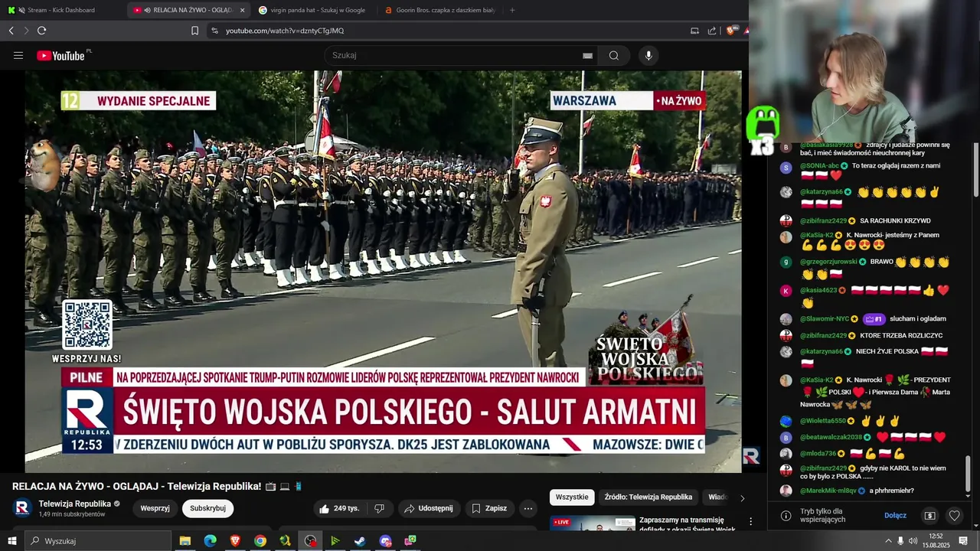The height and width of the screenshot is (551, 980).
Task: Click @beatawalczak2038 chat username
Action: 831,437
